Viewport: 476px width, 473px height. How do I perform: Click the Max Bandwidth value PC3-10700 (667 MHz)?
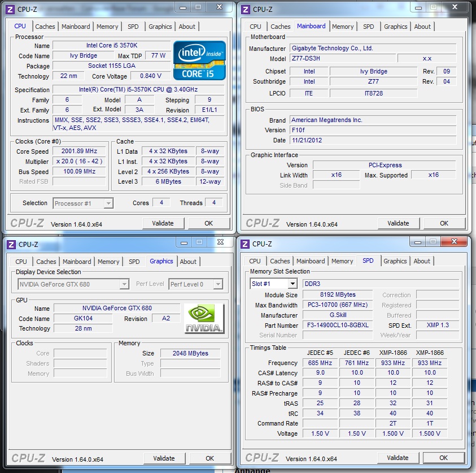pyautogui.click(x=338, y=305)
